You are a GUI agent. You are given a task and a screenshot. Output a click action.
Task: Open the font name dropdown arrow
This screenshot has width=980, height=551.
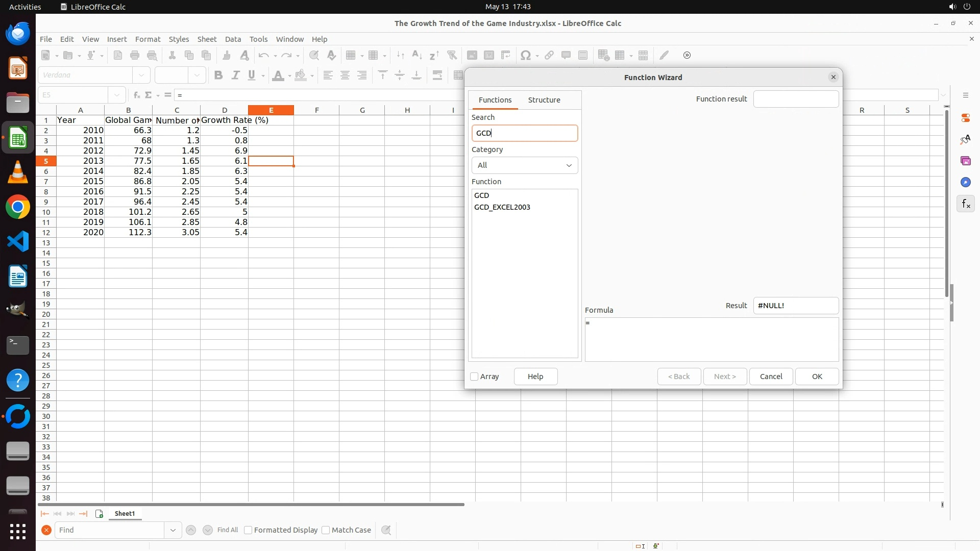coord(141,76)
